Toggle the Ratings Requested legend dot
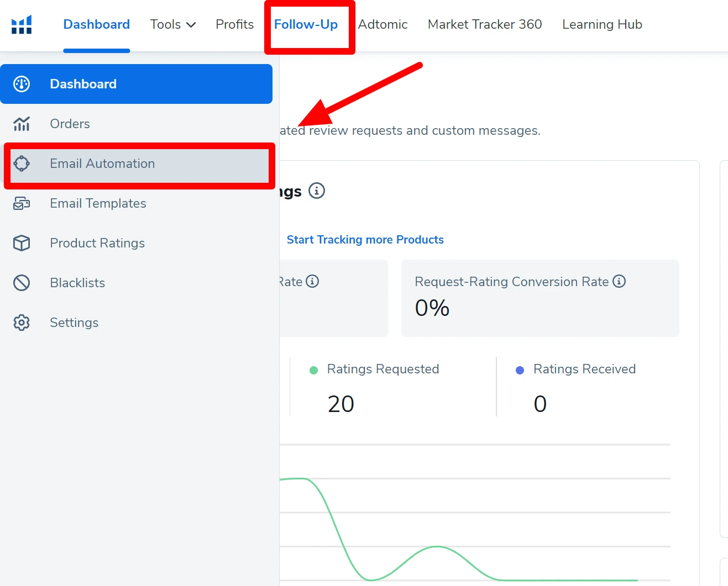 [313, 370]
